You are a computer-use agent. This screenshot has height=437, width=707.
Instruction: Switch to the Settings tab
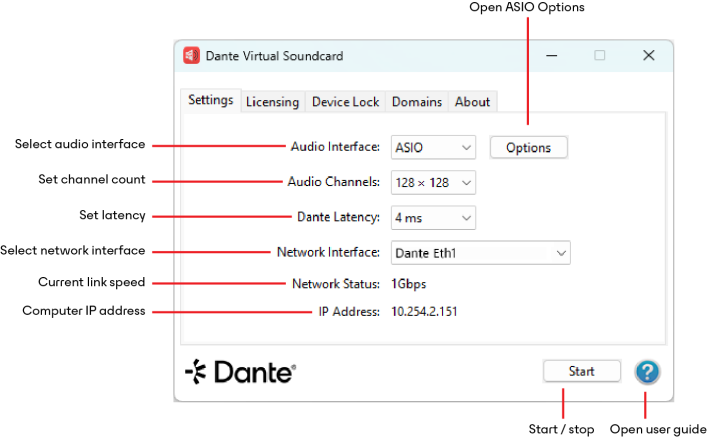tap(211, 100)
